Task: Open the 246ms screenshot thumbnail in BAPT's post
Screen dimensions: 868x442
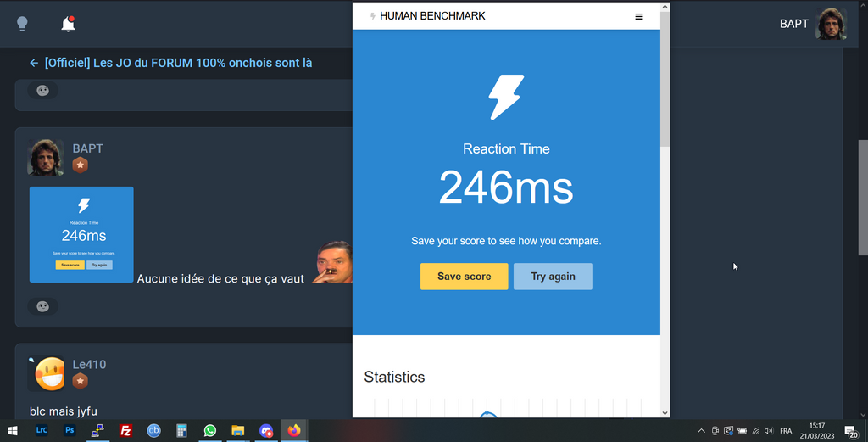Action: click(81, 234)
